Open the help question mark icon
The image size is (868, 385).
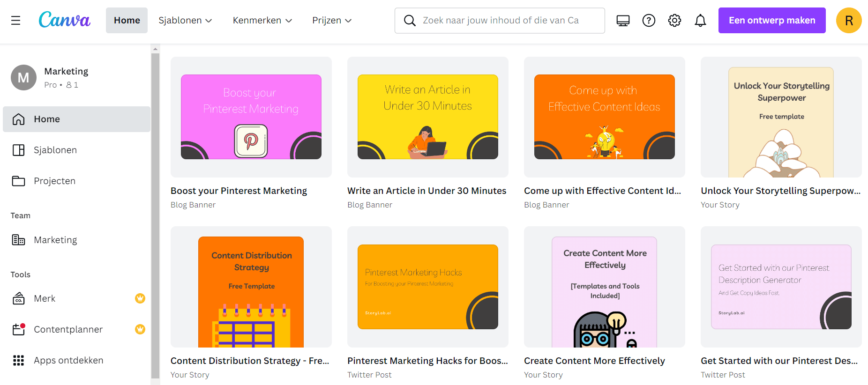point(649,21)
